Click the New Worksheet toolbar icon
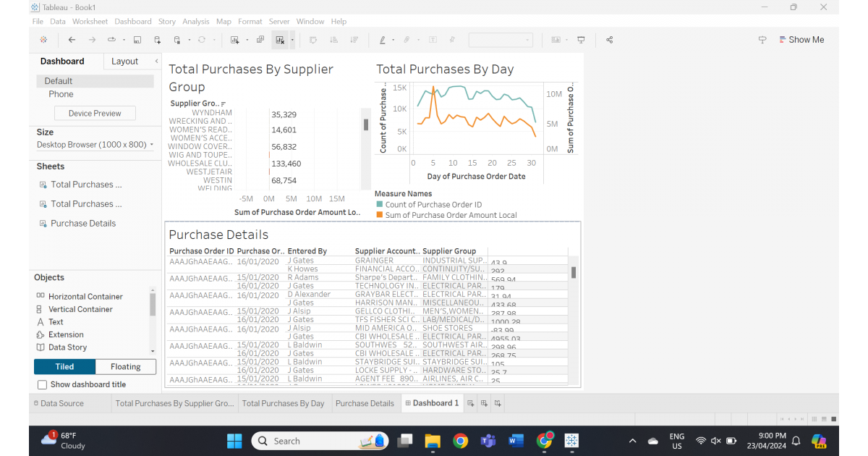 coord(235,40)
